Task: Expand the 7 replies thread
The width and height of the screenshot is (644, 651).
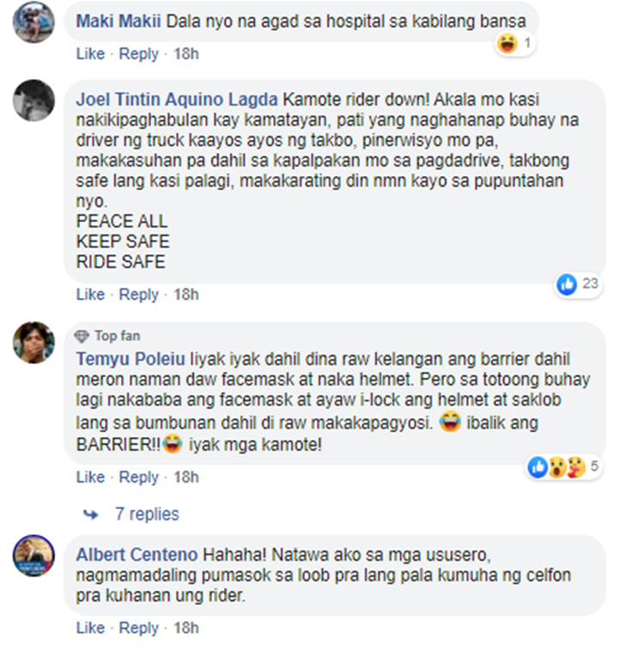Action: point(147,514)
